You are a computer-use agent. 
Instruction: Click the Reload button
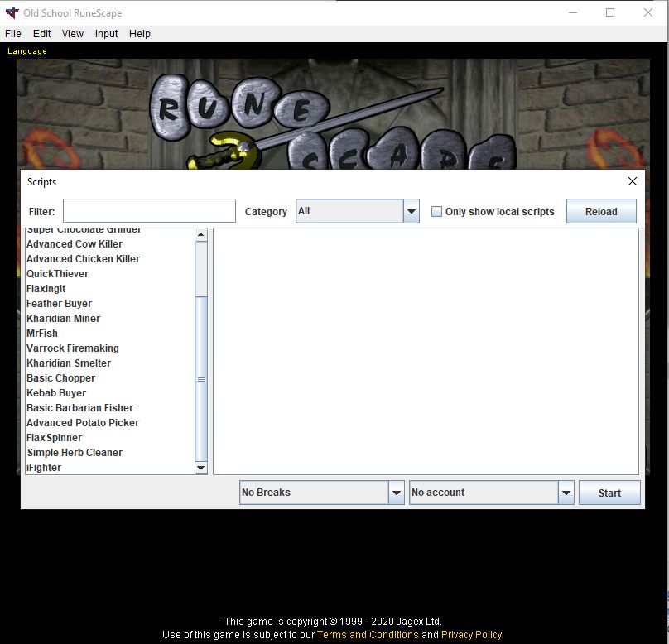tap(601, 211)
